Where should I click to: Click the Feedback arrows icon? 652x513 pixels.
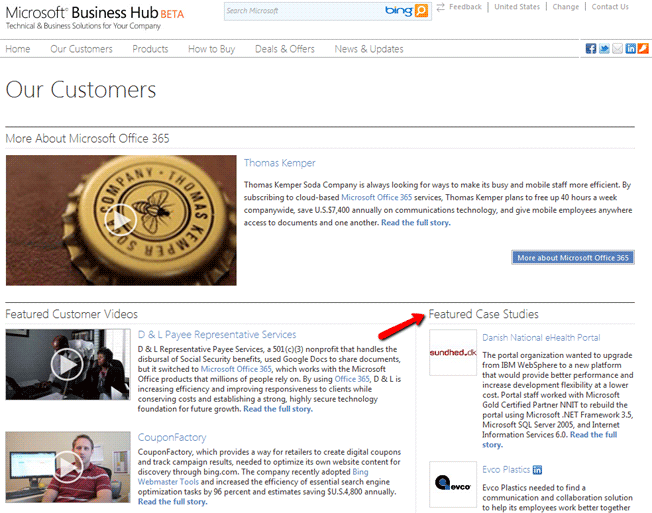(x=440, y=7)
